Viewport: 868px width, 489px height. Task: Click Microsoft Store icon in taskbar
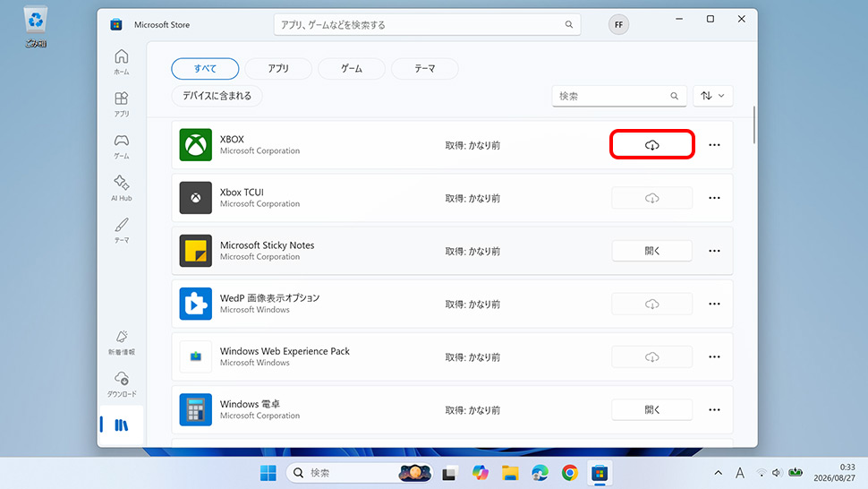pos(600,473)
